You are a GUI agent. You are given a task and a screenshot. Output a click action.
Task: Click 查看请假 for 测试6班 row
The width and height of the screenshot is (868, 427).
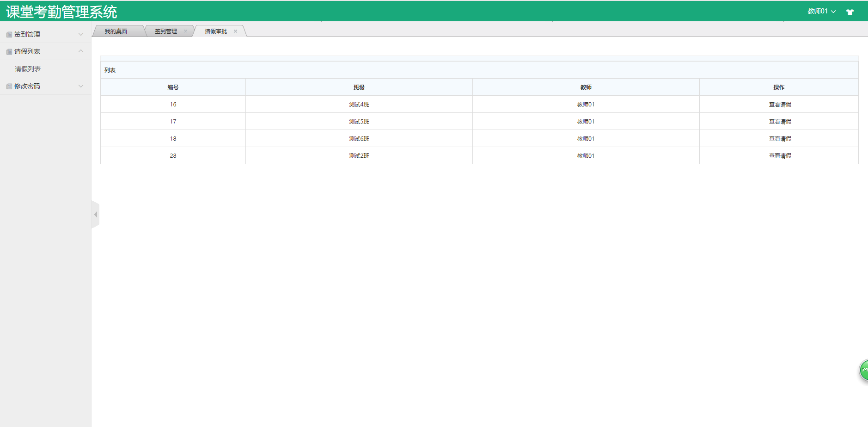pos(780,139)
